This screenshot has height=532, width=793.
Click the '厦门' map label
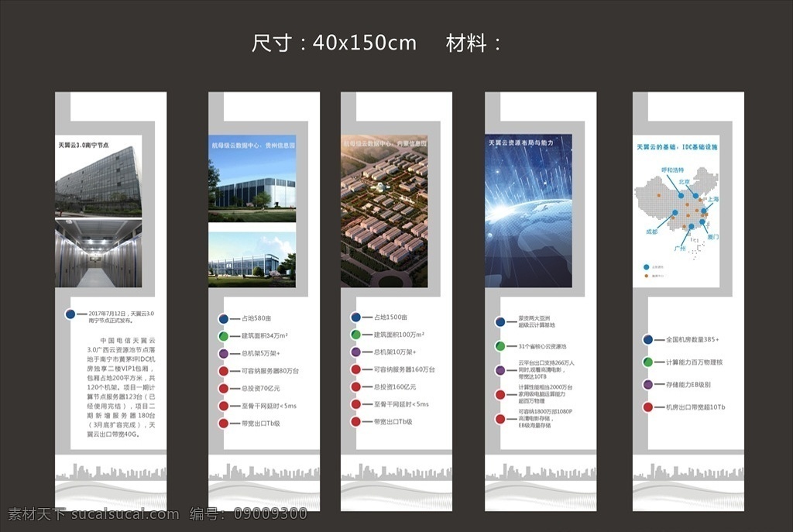713,237
